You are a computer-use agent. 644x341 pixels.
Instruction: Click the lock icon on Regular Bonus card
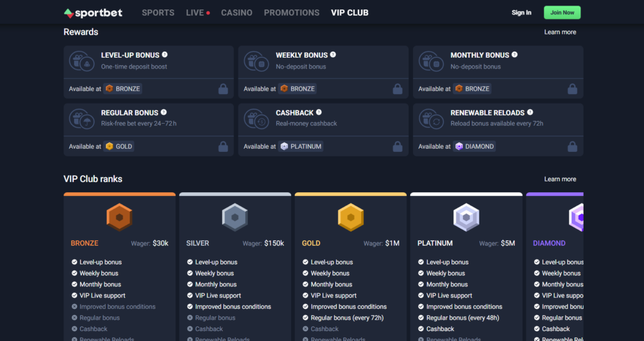223,146
